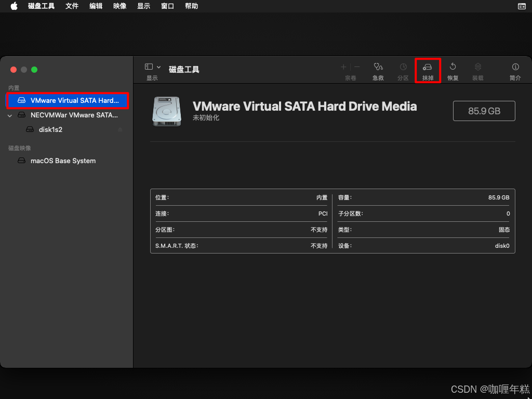Screen dimensions: 532x399
Task: Select VMware Virtual SATA Hard drive in sidebar
Action: coord(68,100)
